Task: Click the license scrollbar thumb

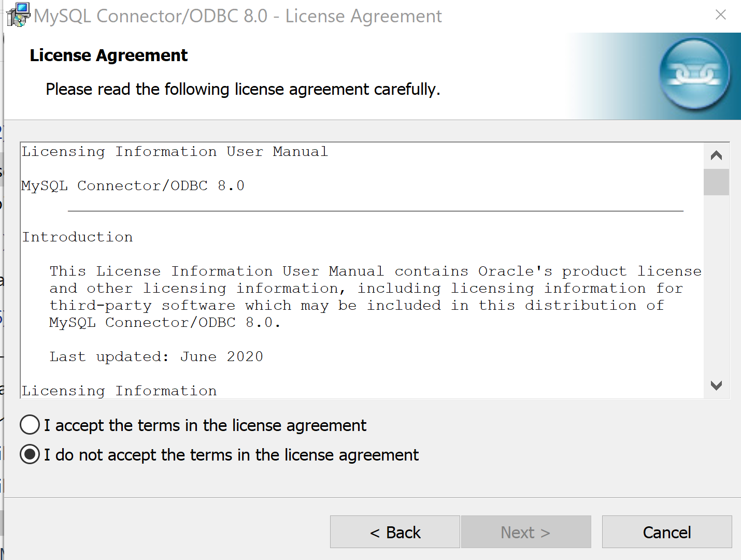Action: [717, 182]
